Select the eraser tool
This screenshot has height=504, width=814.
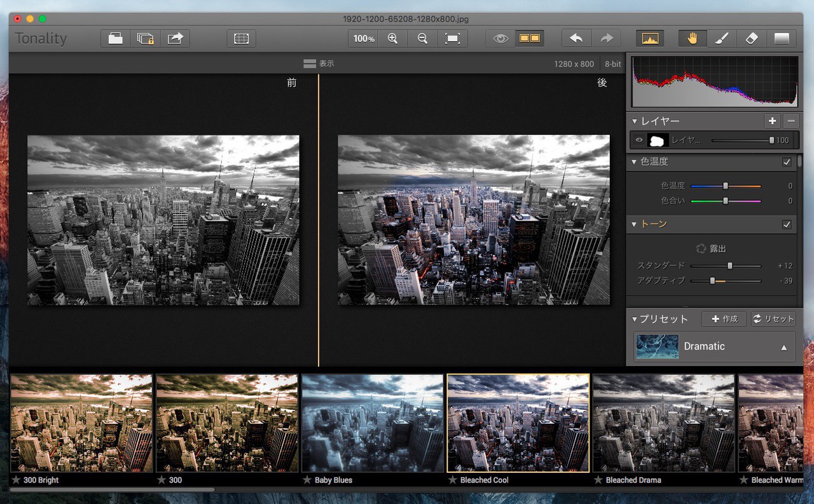(x=752, y=39)
